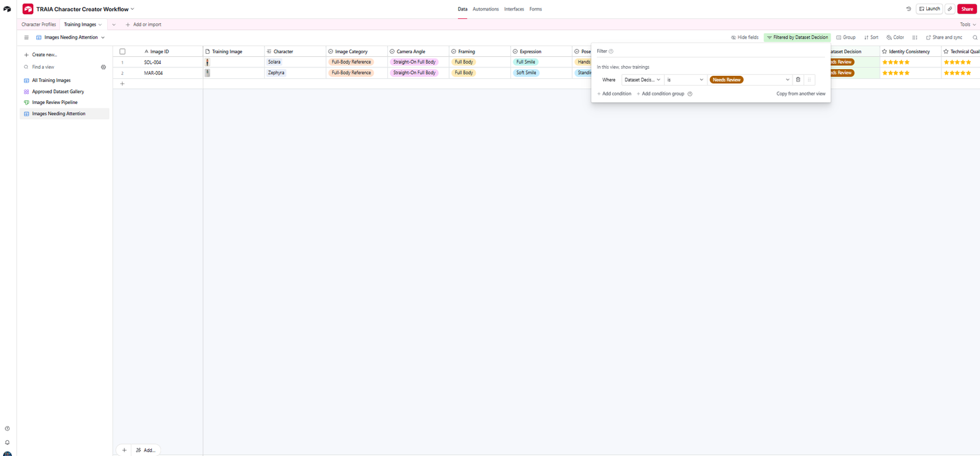980x456 pixels.
Task: Click the filter condition drag handle
Action: point(809,80)
